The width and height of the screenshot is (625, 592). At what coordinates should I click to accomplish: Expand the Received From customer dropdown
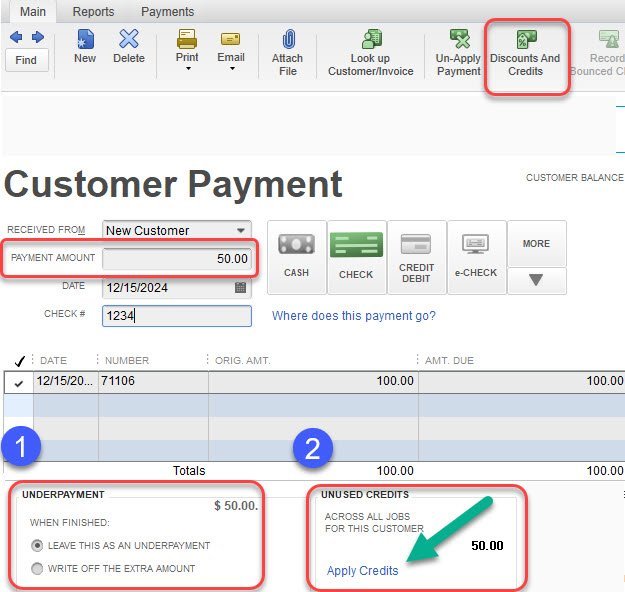[241, 230]
